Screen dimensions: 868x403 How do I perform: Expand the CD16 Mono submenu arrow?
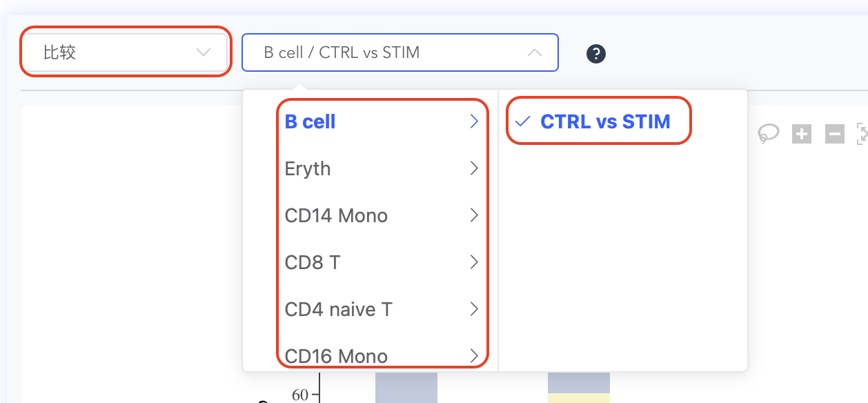474,356
